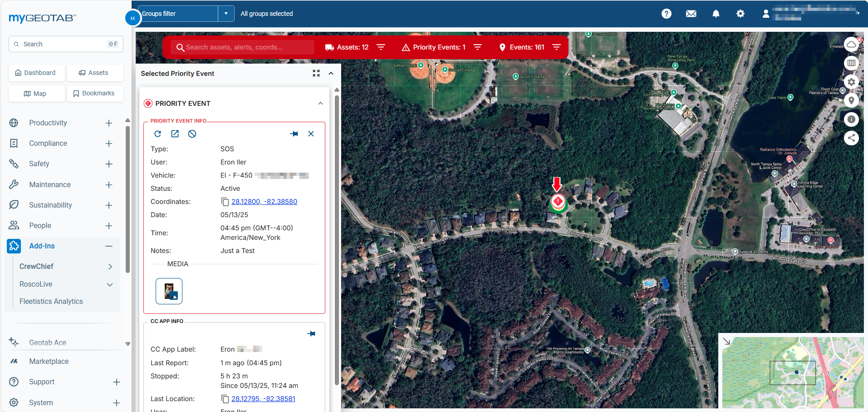Open the Map page

coord(36,94)
